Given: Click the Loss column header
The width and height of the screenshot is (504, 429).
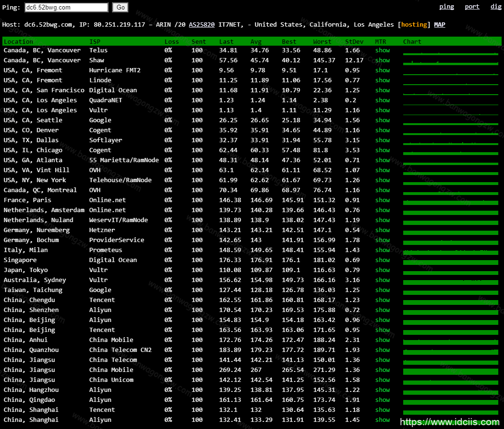Looking at the screenshot, I should click(172, 42).
